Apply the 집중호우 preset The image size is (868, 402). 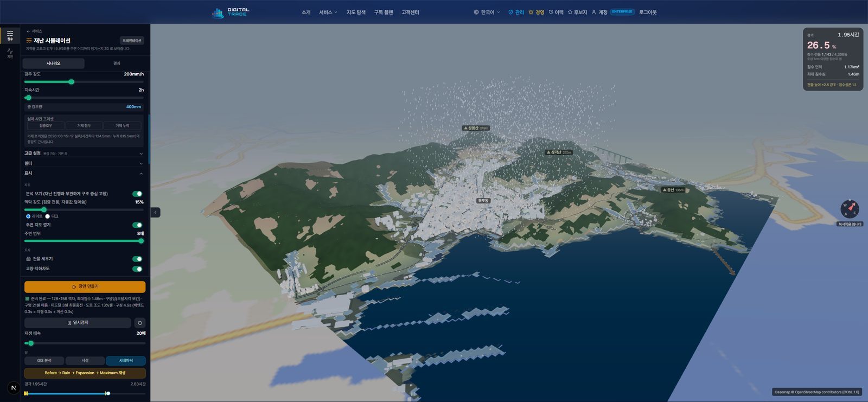46,126
